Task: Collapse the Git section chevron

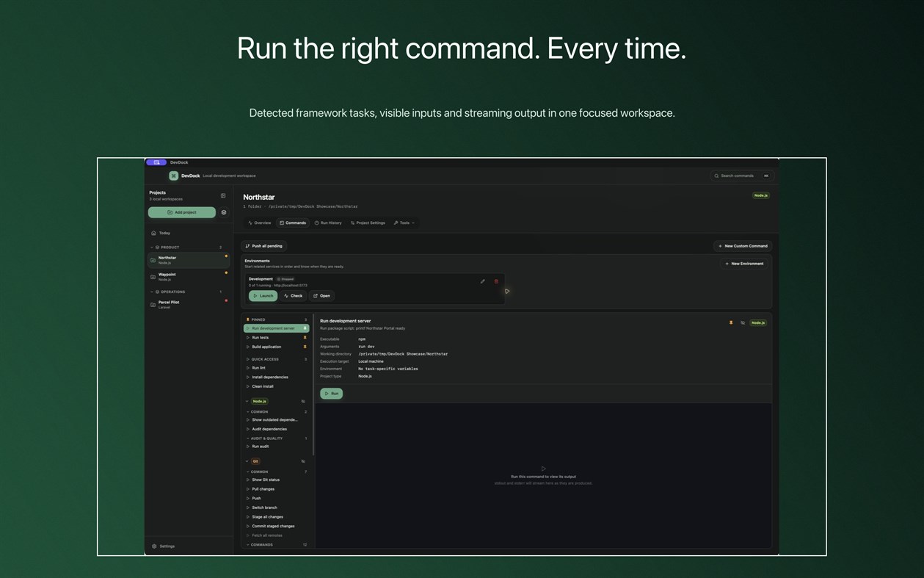Action: (247, 461)
